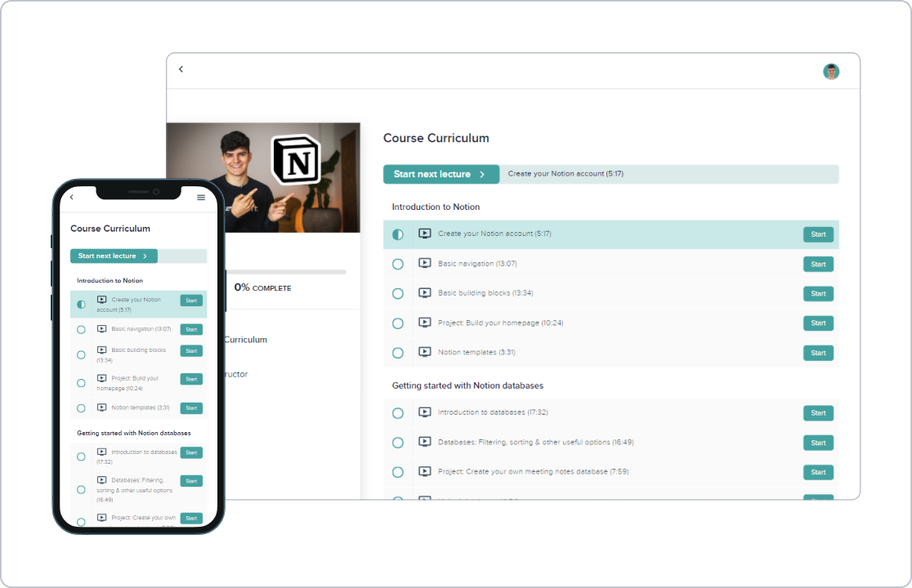Click chevron on phone Start next lecture button
Image resolution: width=912 pixels, height=588 pixels.
pos(145,256)
